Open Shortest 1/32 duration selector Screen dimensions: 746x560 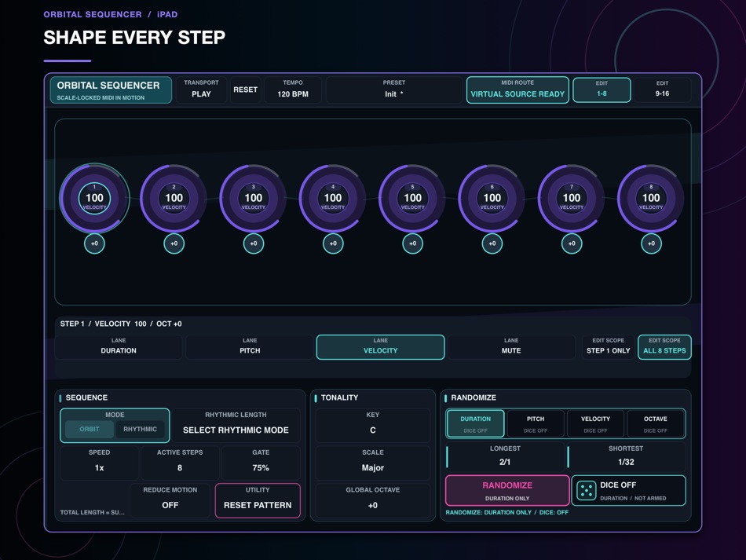(626, 456)
